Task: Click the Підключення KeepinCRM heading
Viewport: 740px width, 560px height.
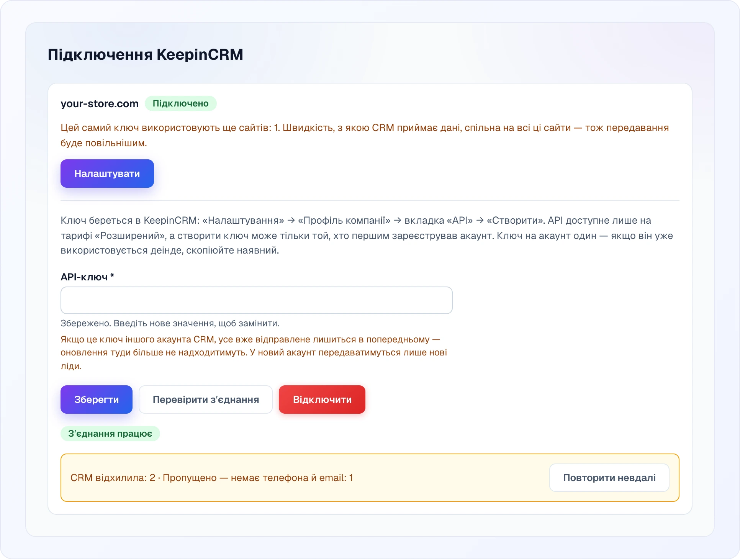Action: pos(146,54)
